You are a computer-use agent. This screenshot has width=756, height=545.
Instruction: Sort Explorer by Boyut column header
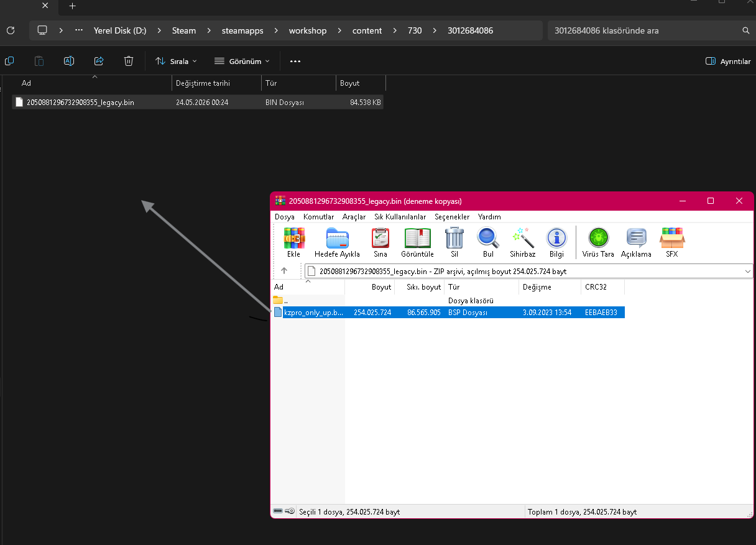361,83
